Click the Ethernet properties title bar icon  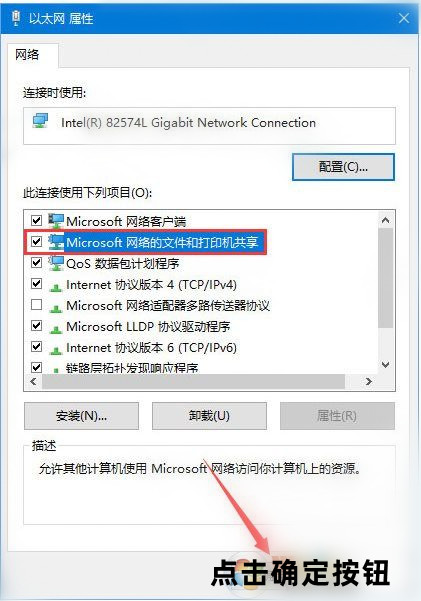pos(16,18)
